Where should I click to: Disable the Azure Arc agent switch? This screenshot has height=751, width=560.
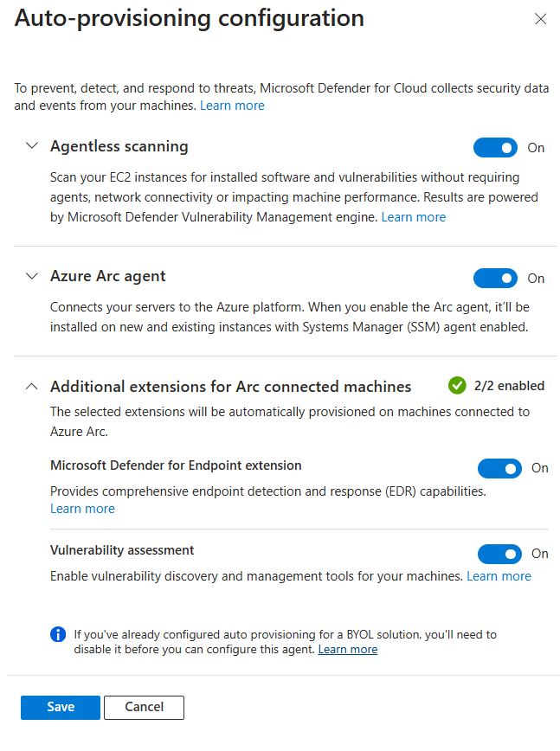495,279
